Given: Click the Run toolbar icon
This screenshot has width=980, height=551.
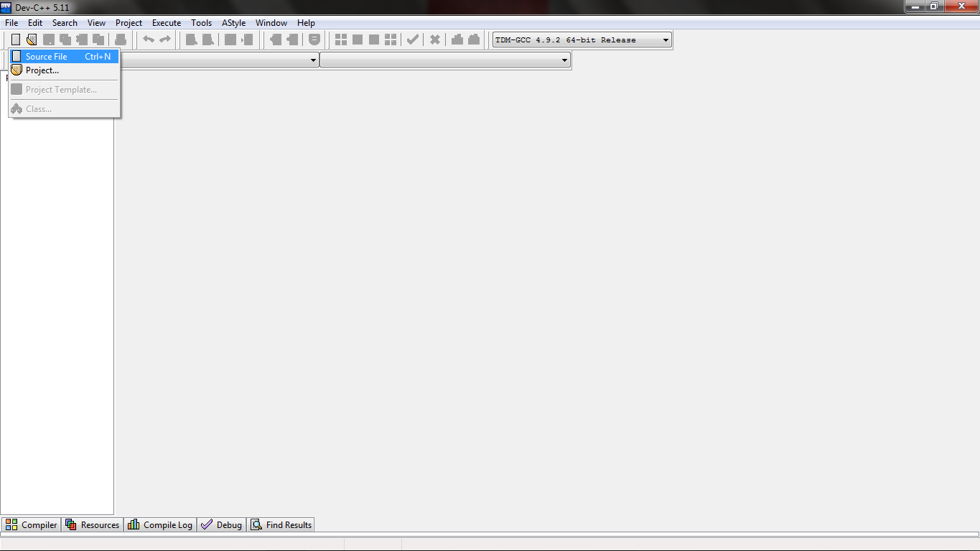Looking at the screenshot, I should tap(358, 40).
